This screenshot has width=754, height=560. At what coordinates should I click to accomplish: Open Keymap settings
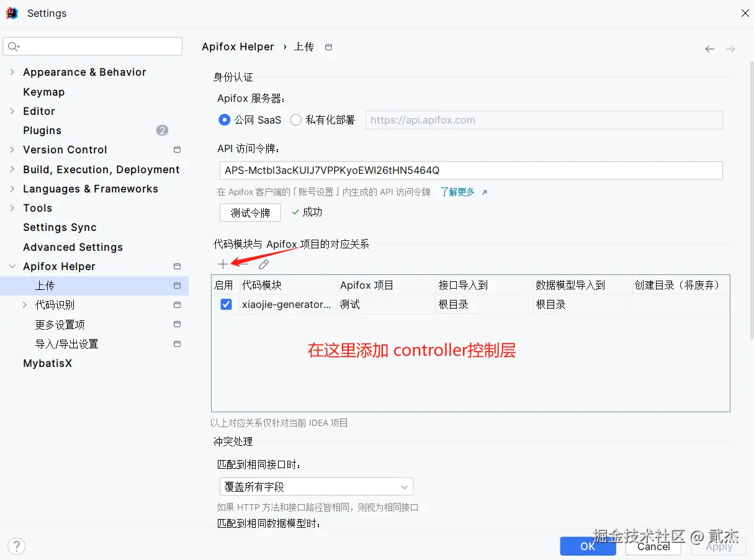click(x=44, y=92)
